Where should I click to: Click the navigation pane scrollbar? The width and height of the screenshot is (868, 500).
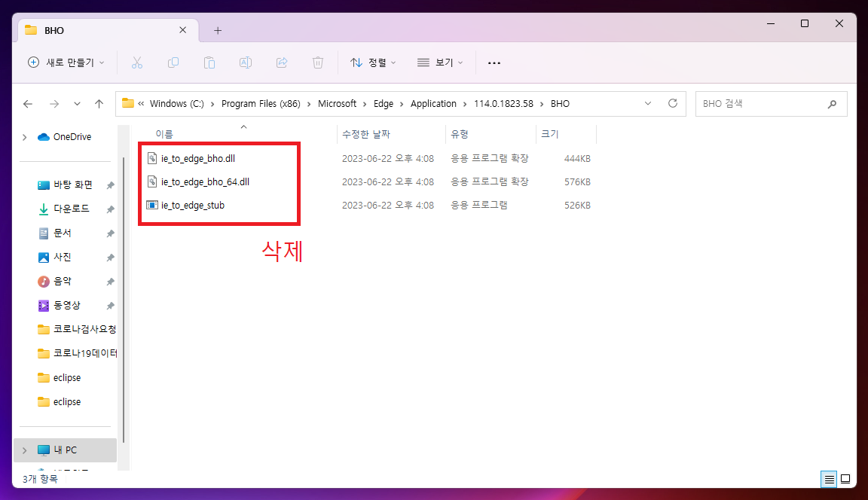pyautogui.click(x=124, y=300)
